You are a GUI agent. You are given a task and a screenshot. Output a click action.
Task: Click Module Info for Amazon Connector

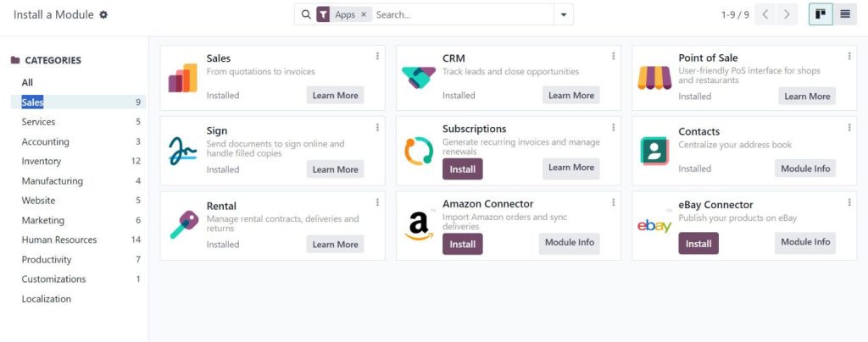[569, 243]
